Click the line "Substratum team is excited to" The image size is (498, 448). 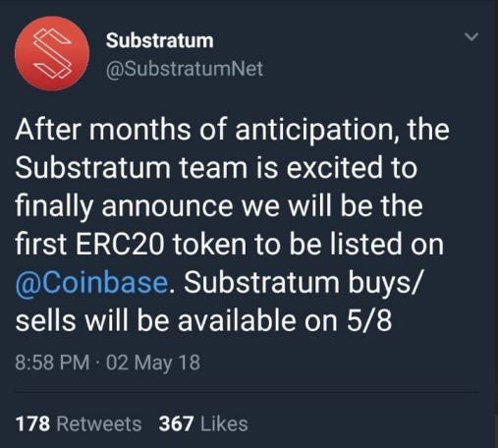(x=216, y=168)
